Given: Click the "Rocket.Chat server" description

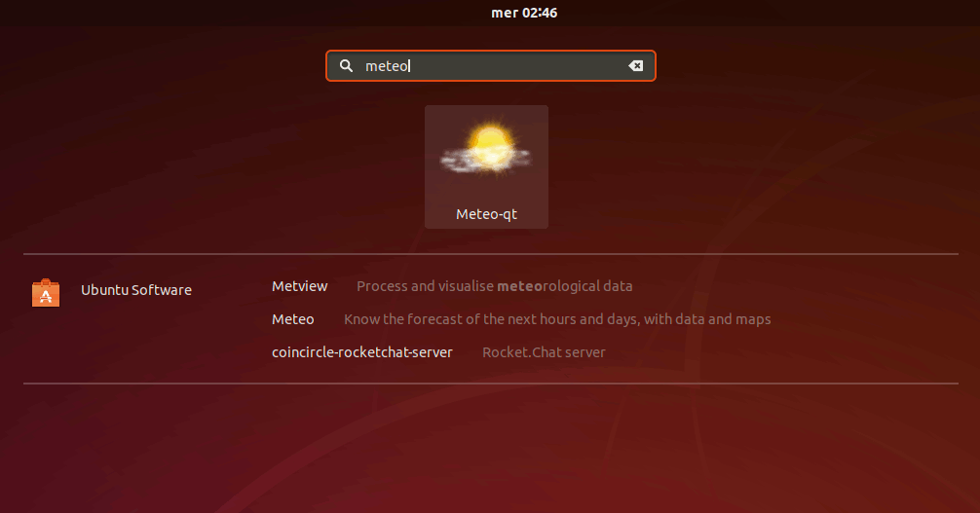Looking at the screenshot, I should click(x=544, y=352).
